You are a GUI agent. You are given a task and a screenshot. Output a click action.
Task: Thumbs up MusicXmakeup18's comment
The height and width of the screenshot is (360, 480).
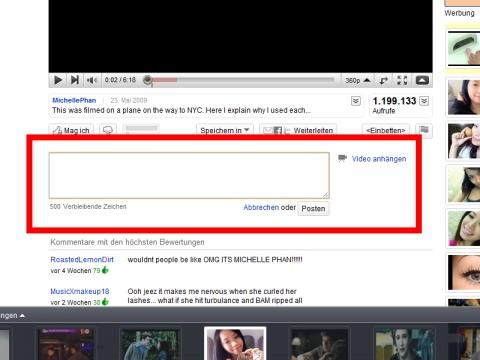(105, 302)
